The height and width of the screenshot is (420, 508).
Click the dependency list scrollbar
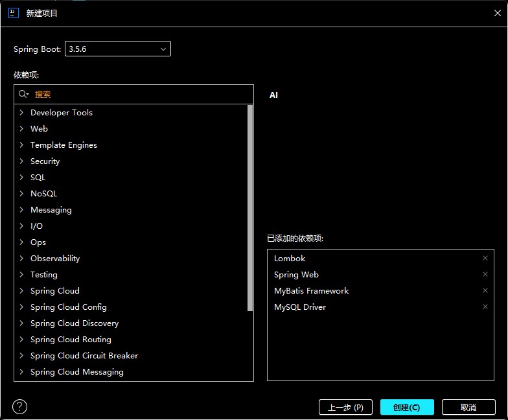[x=250, y=208]
